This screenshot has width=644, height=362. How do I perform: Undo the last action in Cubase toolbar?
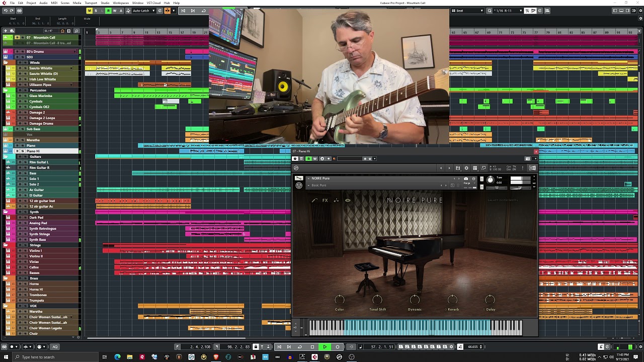coord(5,11)
